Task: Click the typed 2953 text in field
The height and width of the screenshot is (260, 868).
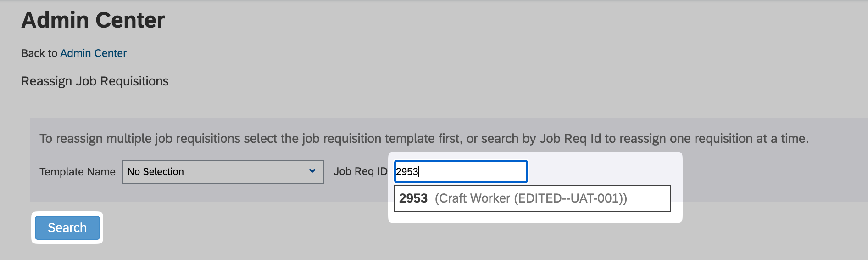Action: pos(407,172)
